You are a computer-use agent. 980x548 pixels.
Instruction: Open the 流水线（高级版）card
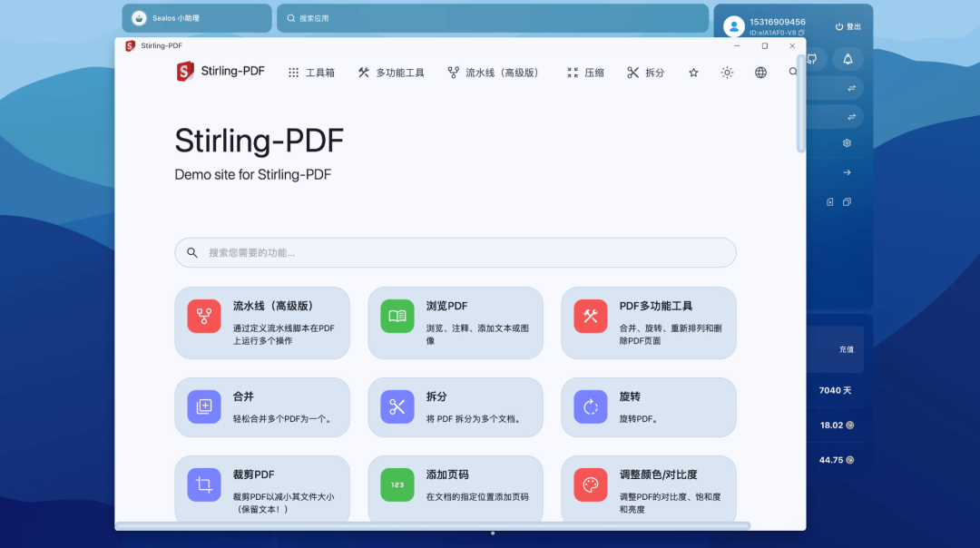[262, 323]
